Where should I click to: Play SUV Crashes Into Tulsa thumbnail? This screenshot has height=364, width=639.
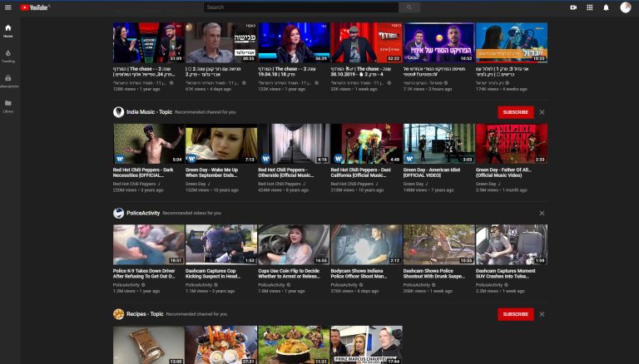512,244
